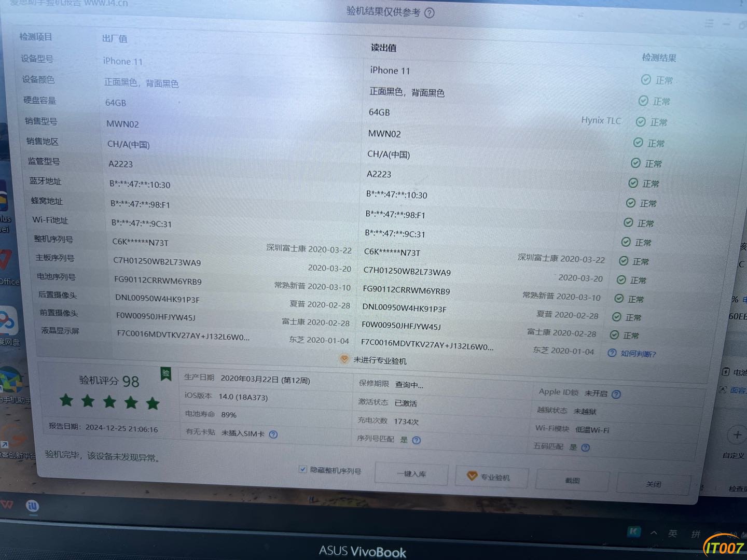Select the 检测项目 column header

pyautogui.click(x=36, y=37)
